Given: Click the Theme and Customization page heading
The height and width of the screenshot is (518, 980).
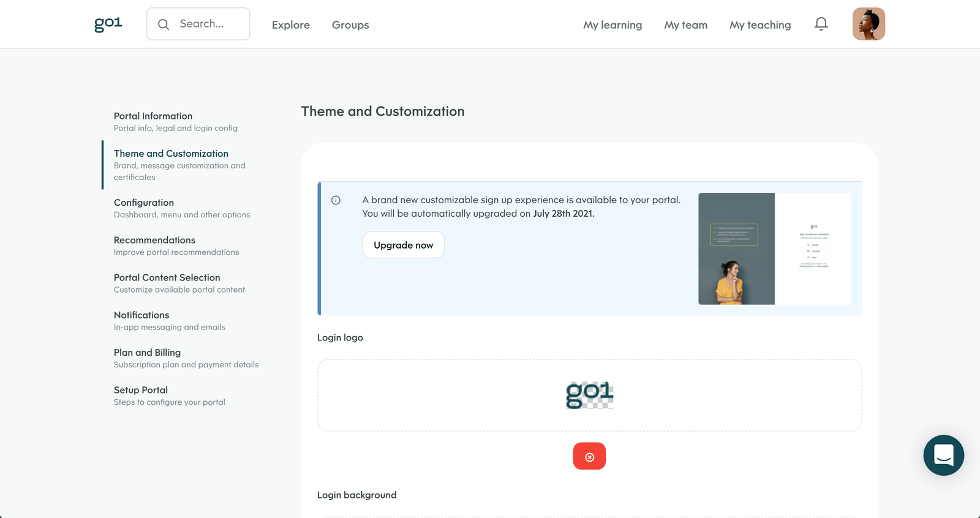Looking at the screenshot, I should click(x=383, y=111).
